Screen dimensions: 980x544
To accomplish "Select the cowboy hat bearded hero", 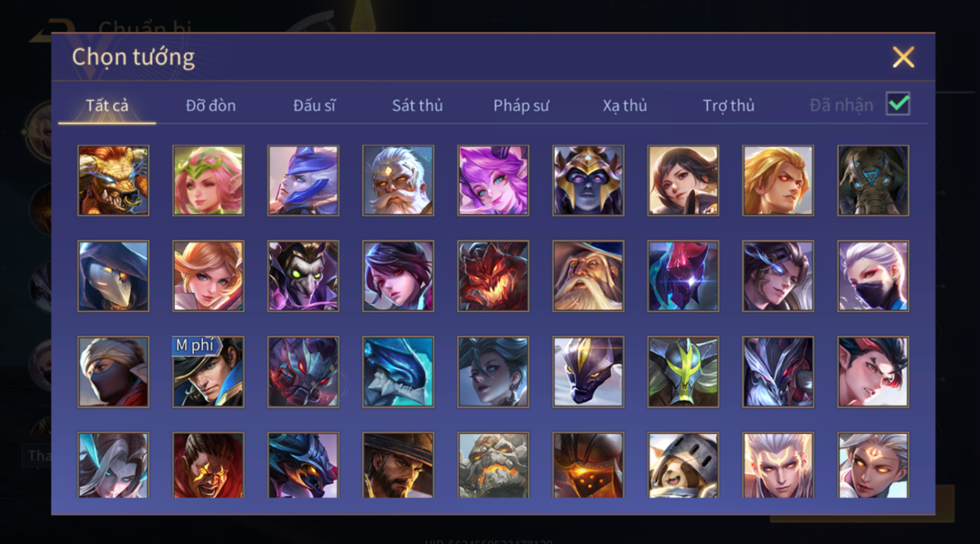I will [398, 465].
